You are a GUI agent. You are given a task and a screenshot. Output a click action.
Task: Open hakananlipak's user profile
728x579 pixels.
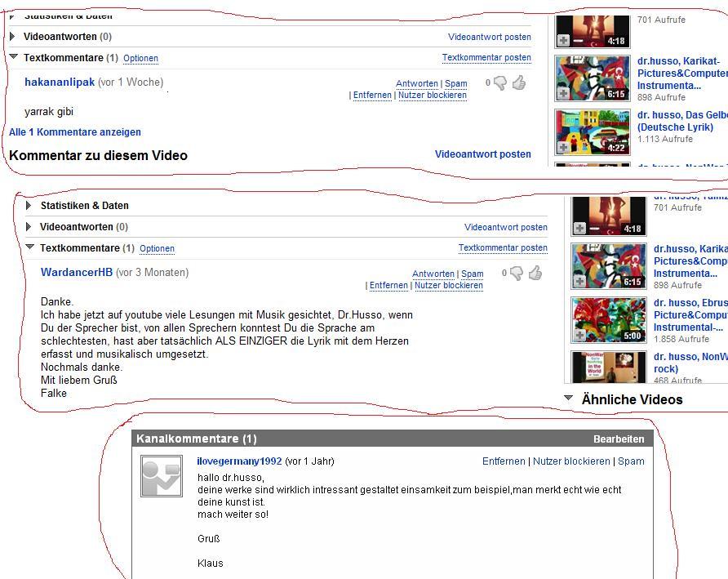(x=60, y=82)
